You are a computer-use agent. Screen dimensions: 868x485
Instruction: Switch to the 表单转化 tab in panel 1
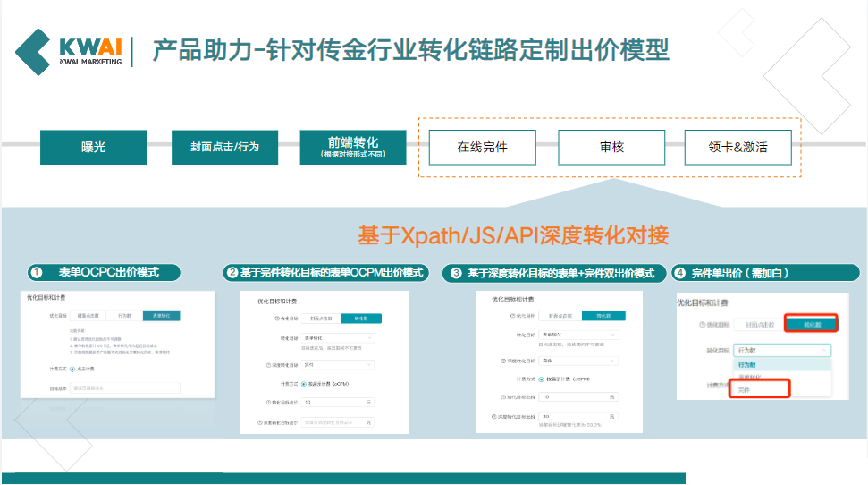(162, 315)
